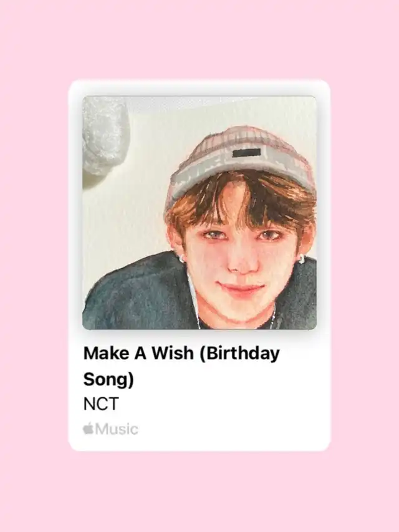Open the watercolor portrait album artwork
399x532 pixels.
pos(199,213)
